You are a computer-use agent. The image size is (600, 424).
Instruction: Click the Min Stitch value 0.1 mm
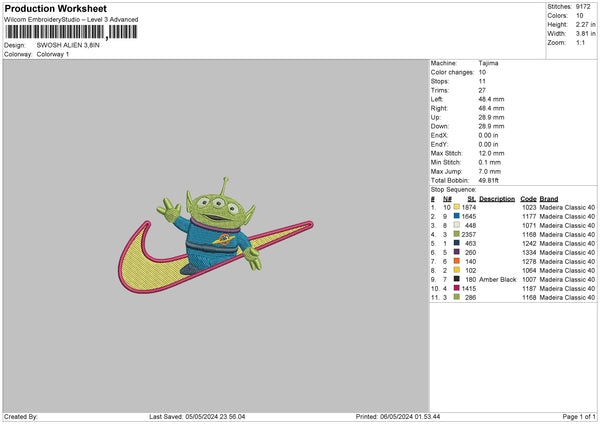(x=490, y=162)
